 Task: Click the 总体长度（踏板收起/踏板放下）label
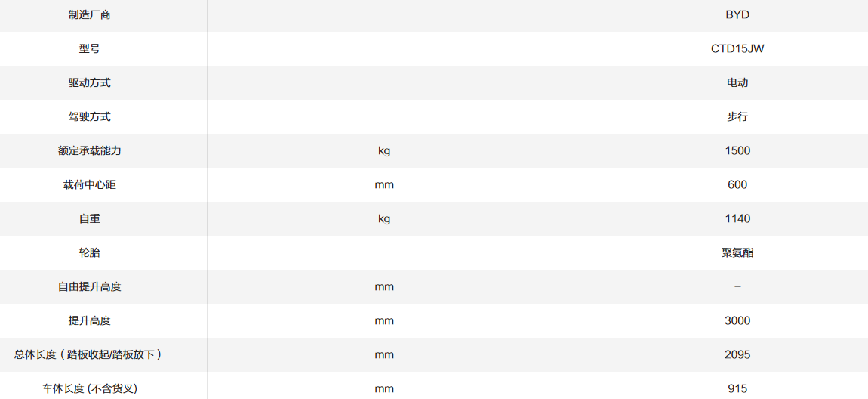click(89, 354)
